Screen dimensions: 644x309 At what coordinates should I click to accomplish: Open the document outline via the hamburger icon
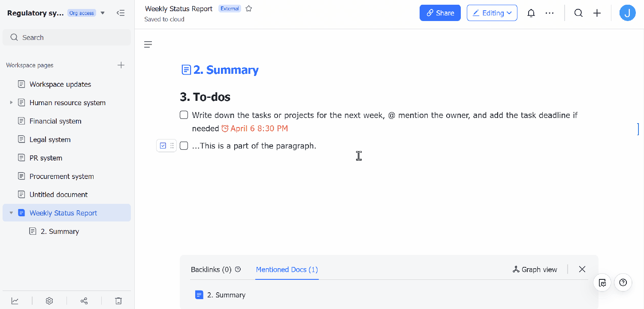point(148,44)
